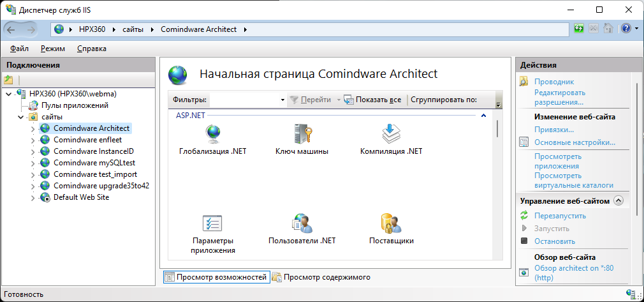Open the Справка menu

pyautogui.click(x=92, y=49)
